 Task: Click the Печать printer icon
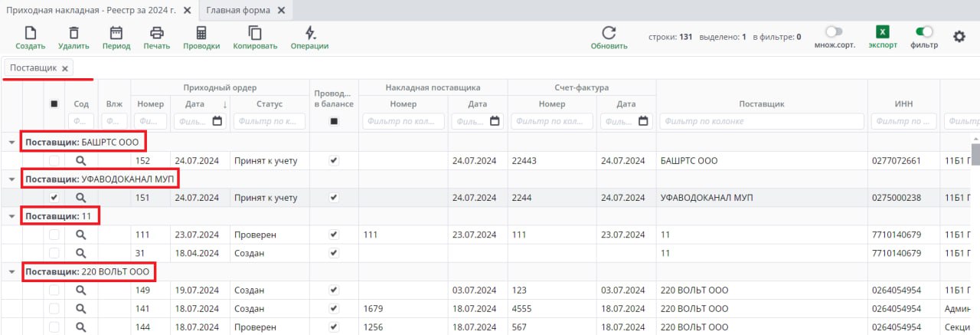(157, 33)
